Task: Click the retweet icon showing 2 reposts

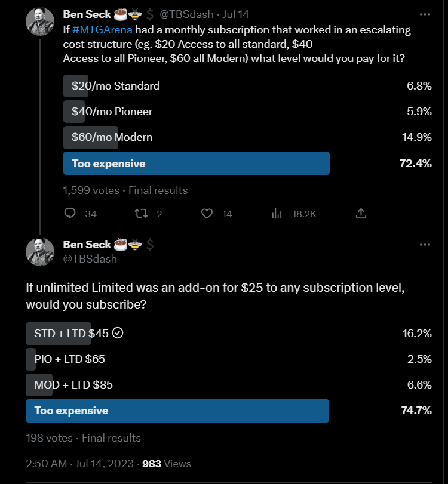Action: [140, 214]
